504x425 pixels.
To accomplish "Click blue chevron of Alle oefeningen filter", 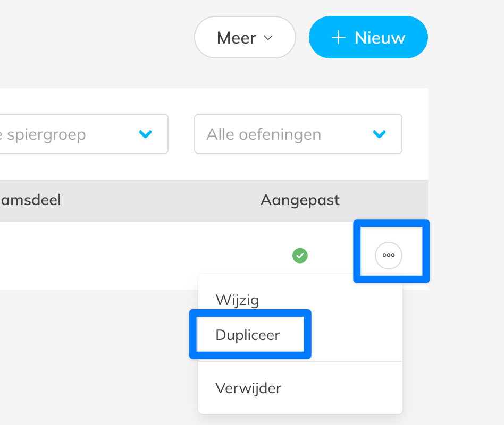I will [379, 134].
